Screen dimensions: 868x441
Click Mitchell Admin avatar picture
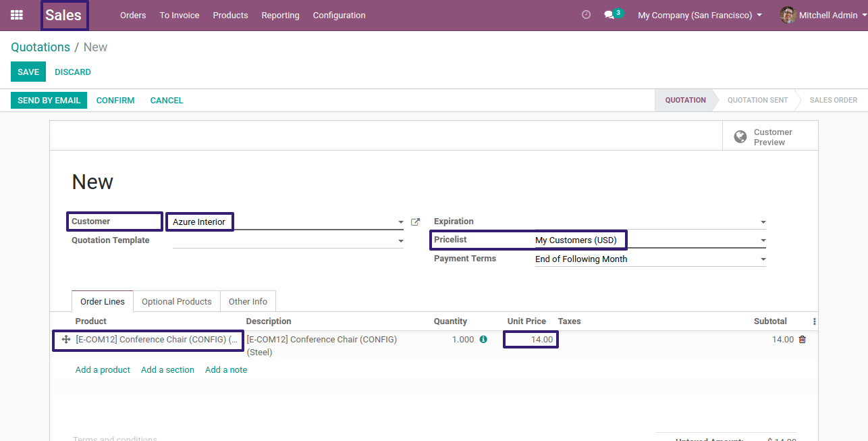788,15
